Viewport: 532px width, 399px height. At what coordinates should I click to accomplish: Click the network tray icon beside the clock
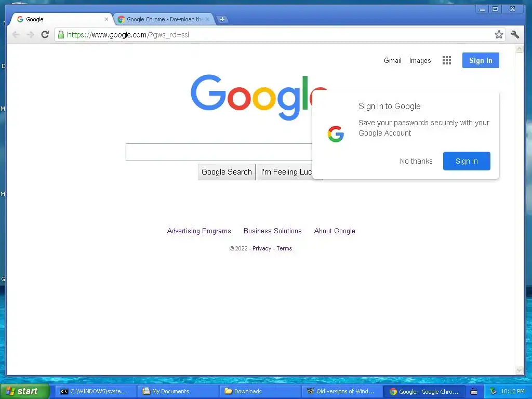click(x=493, y=391)
